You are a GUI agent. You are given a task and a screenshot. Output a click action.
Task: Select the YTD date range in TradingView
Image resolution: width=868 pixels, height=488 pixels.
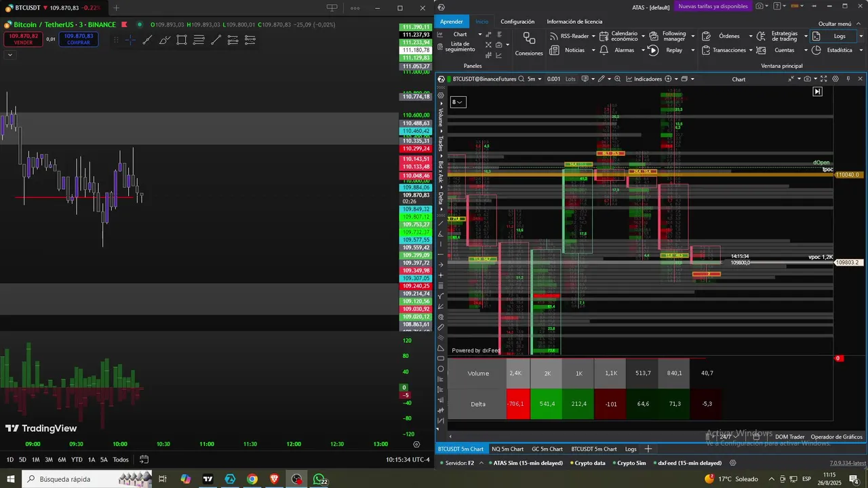pos(77,460)
